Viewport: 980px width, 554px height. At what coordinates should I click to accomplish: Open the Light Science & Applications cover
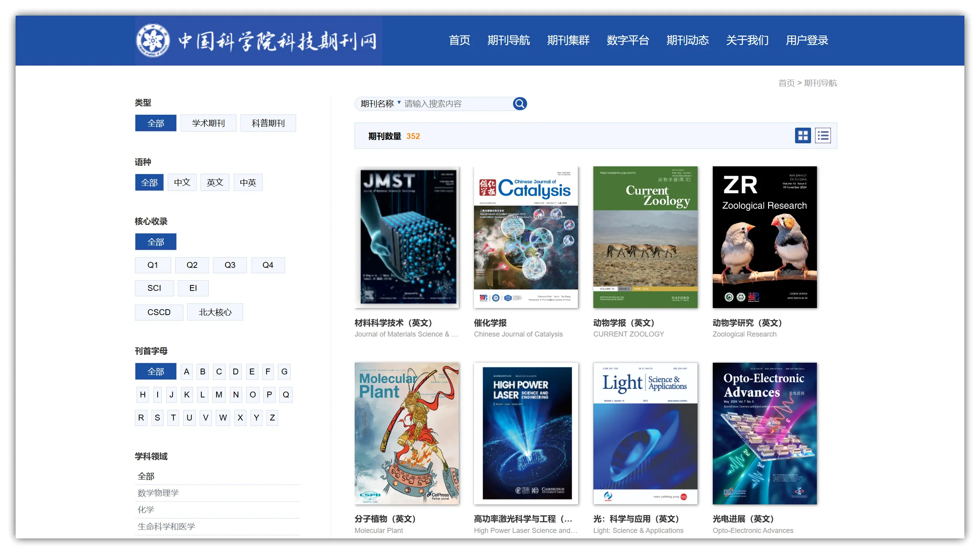[645, 433]
